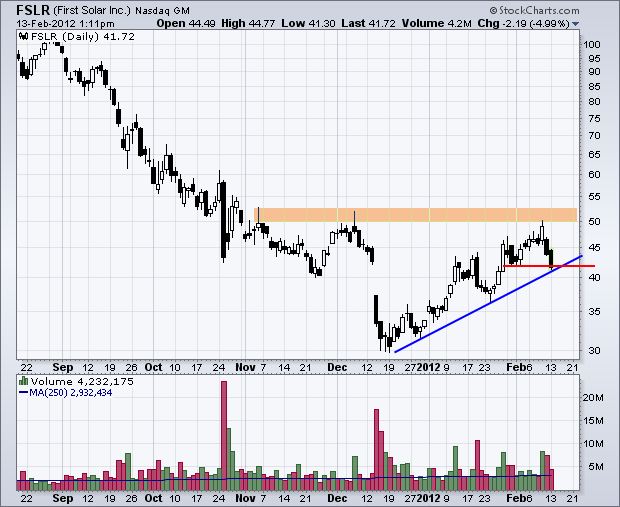Click the volume bars icon in volume legend

(24, 381)
